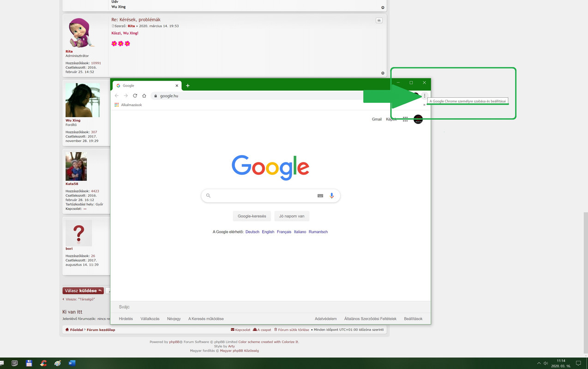Open the volume control in tray
This screenshot has width=588, height=369.
(x=546, y=363)
